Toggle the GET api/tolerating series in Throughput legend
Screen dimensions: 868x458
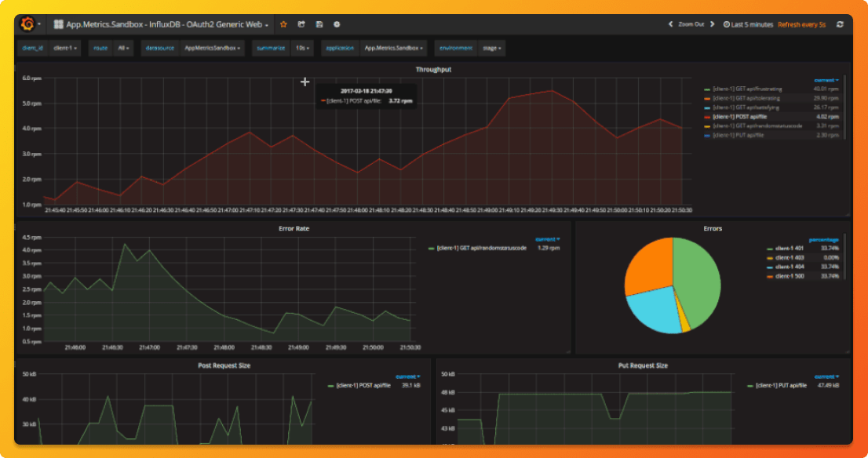[746, 99]
